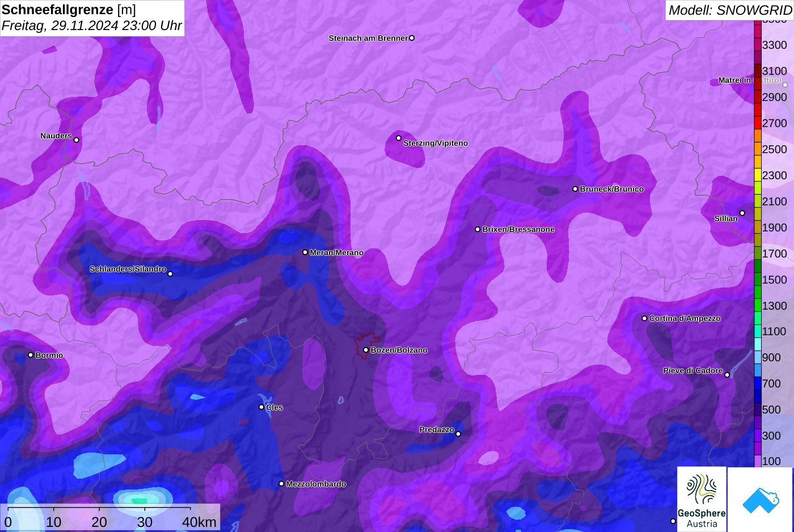Select the Bormio map marker
Screen dimensions: 794x532
click(31, 355)
